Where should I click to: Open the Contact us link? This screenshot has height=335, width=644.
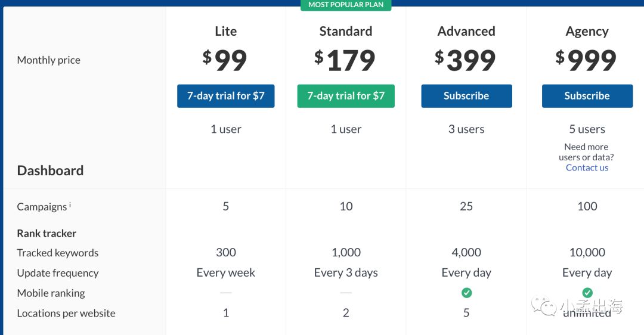(587, 167)
